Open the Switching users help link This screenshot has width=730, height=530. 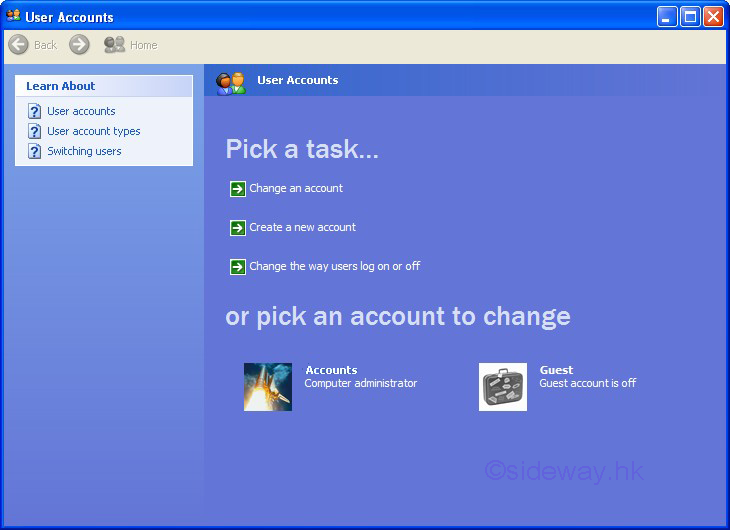[84, 151]
